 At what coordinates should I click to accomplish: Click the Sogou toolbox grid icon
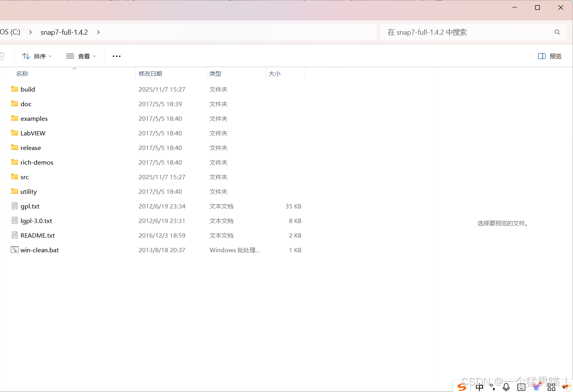coord(551,387)
